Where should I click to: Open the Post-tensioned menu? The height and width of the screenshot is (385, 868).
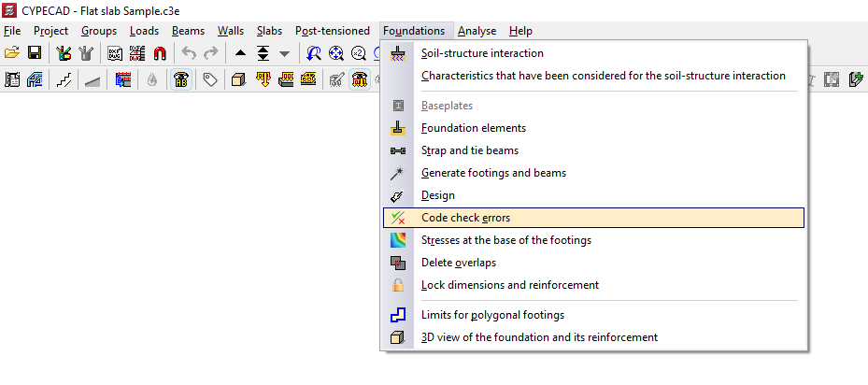point(333,31)
